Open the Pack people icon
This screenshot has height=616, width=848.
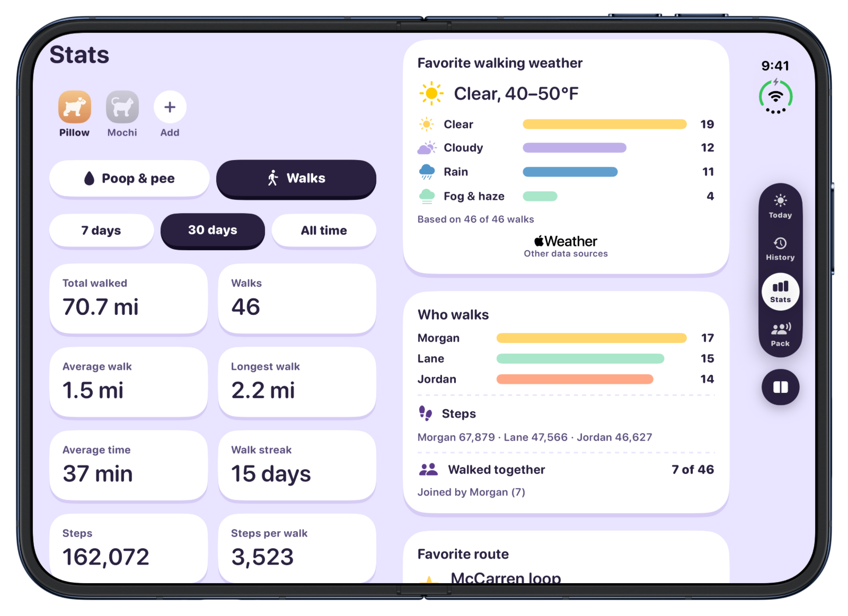pyautogui.click(x=780, y=329)
